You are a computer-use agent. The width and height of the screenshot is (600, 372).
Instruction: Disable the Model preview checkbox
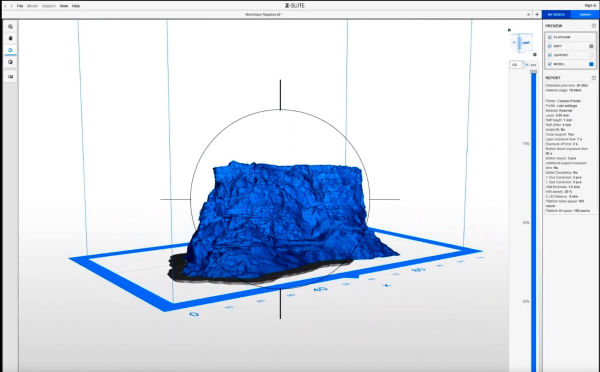coord(549,64)
